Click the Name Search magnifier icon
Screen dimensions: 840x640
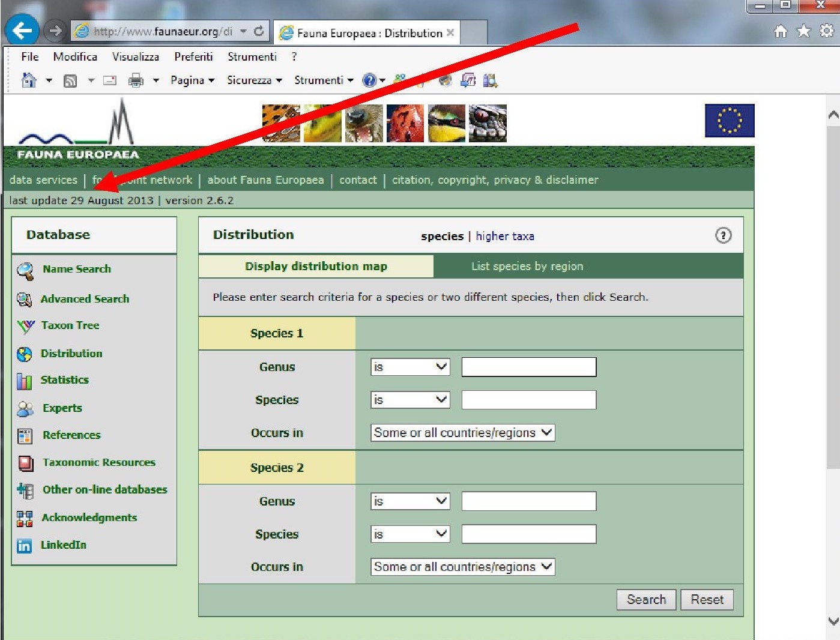coord(25,271)
